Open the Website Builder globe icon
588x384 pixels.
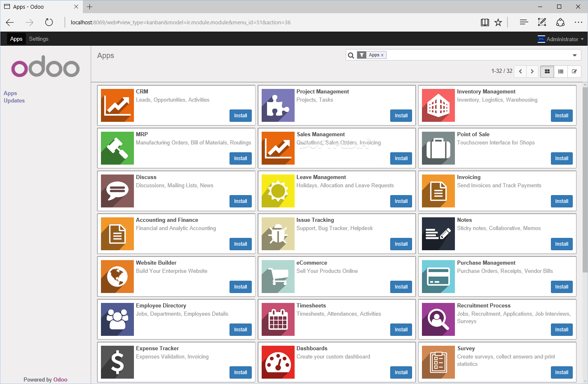[x=117, y=276]
